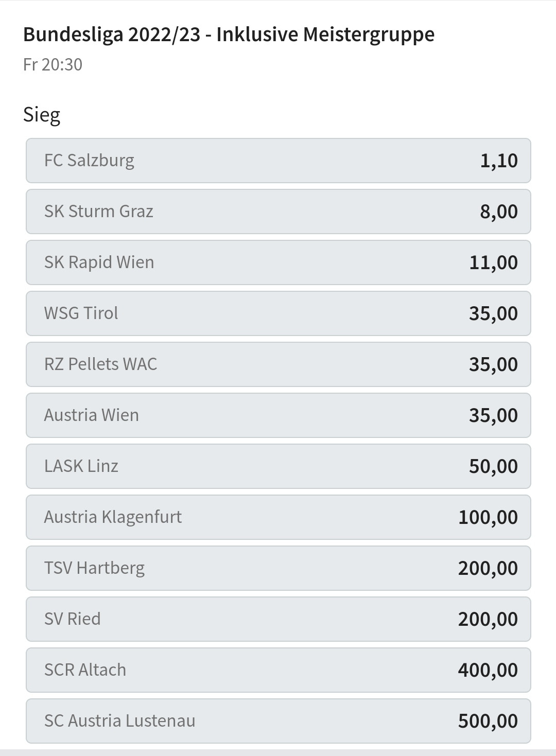Select the WSG Tirol bet option
This screenshot has height=756, width=556.
[x=278, y=313]
